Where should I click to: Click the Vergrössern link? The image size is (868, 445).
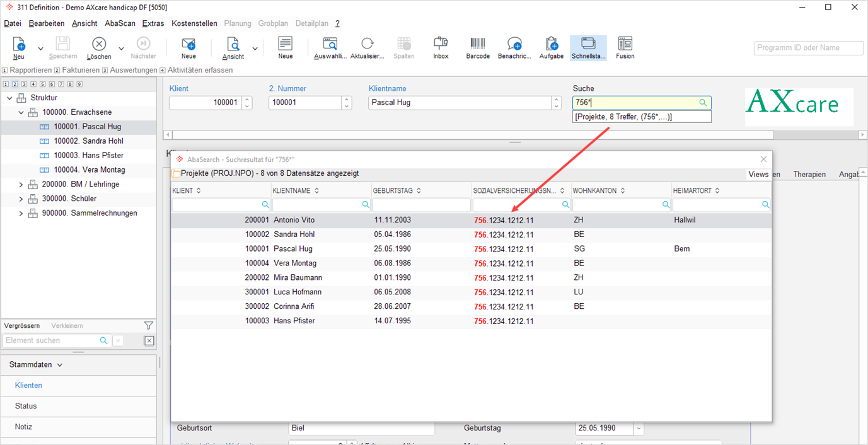[22, 326]
